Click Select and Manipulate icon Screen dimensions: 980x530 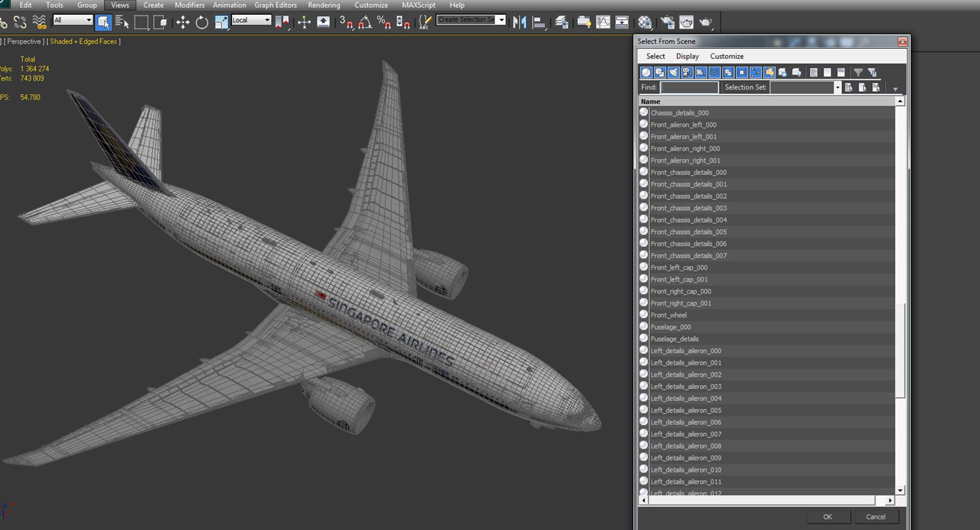pyautogui.click(x=304, y=22)
